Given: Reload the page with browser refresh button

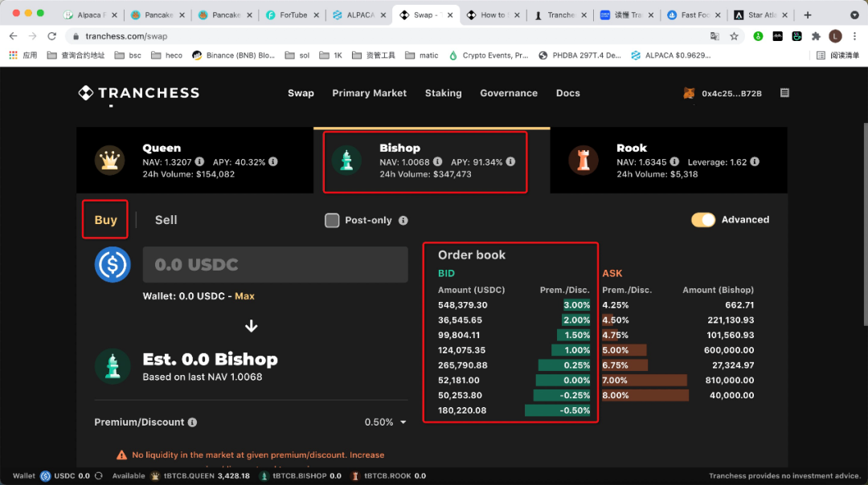Looking at the screenshot, I should click(x=52, y=36).
